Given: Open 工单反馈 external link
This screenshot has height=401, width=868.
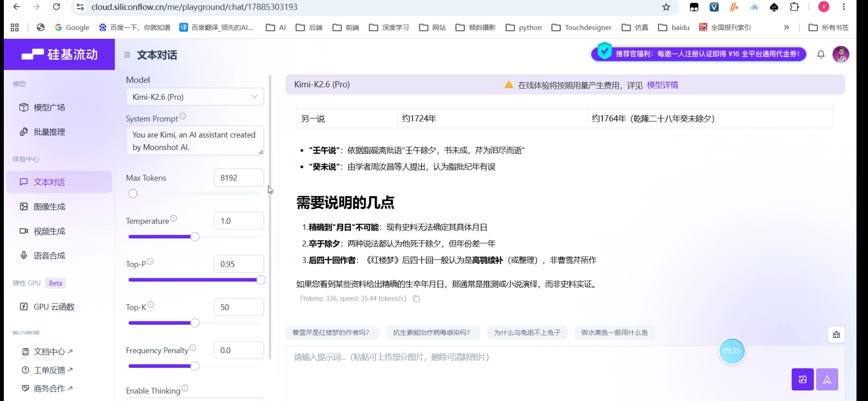Looking at the screenshot, I should 47,370.
